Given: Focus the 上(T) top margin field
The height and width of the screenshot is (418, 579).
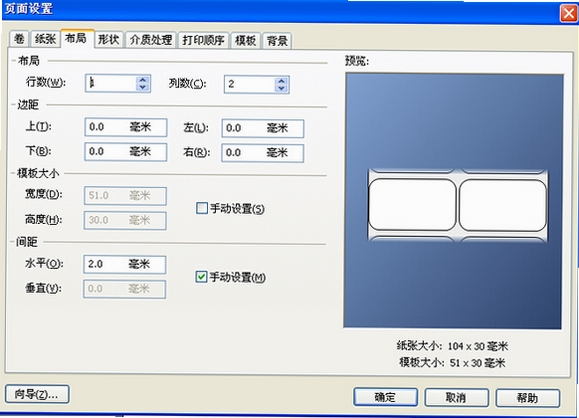Looking at the screenshot, I should coord(126,127).
